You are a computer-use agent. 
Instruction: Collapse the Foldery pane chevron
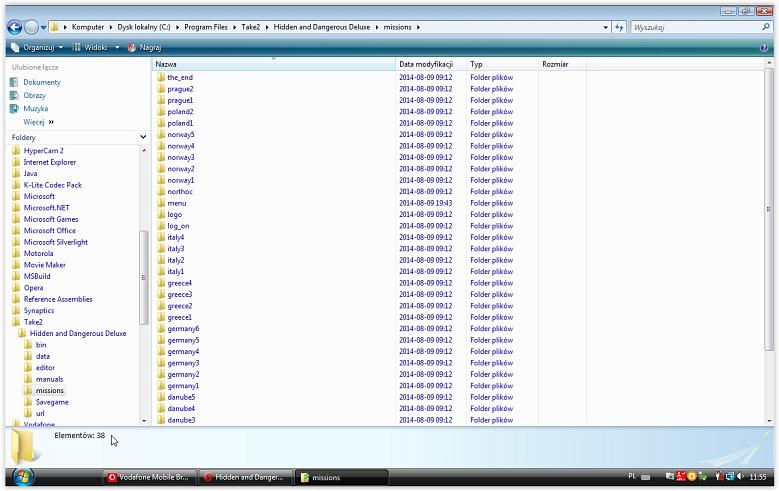(x=143, y=137)
